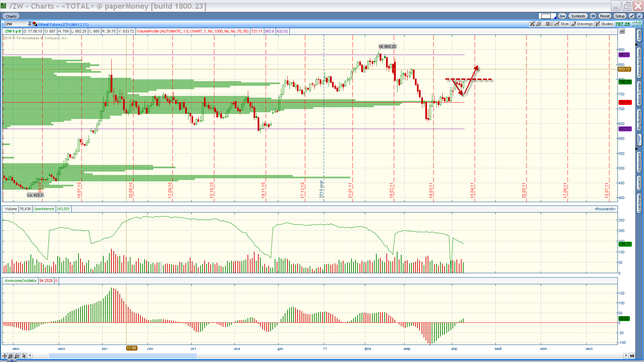Click the 787.25 last price

[x=623, y=24]
